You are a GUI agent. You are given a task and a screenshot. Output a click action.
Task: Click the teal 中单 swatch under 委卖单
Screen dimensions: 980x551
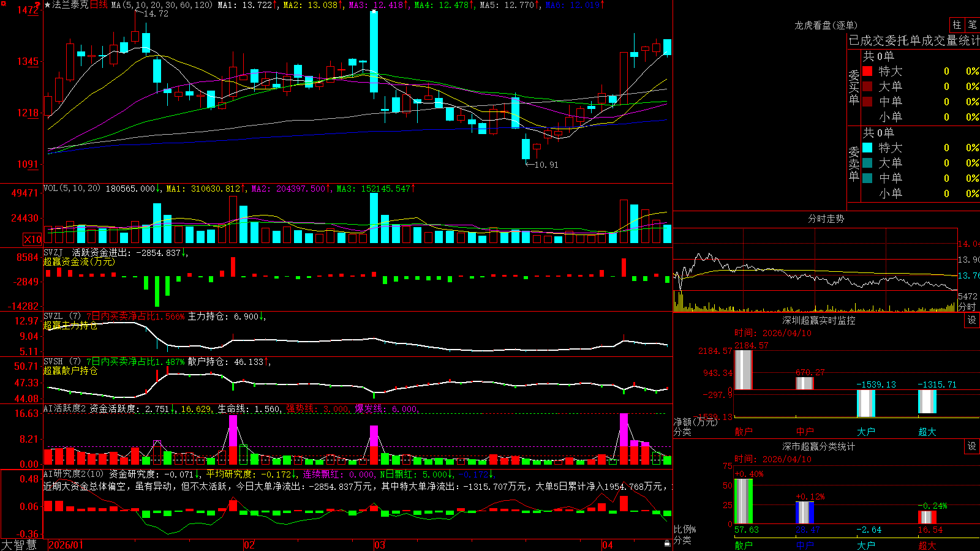867,178
